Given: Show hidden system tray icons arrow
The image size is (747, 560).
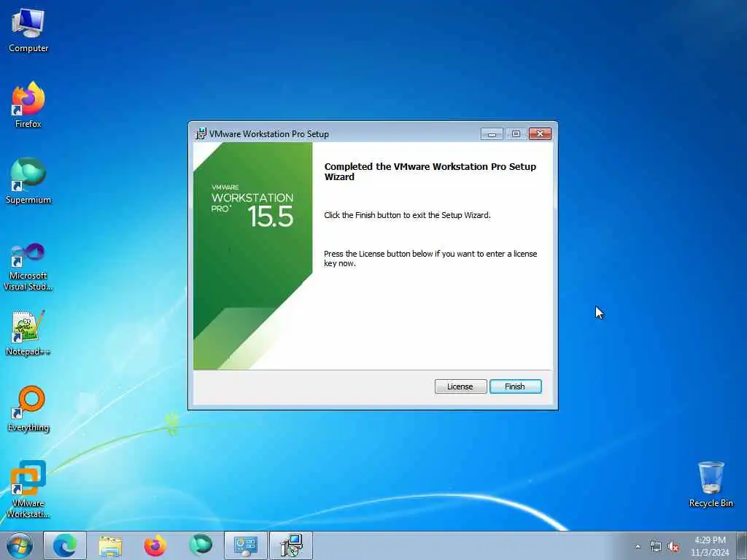Looking at the screenshot, I should [638, 547].
